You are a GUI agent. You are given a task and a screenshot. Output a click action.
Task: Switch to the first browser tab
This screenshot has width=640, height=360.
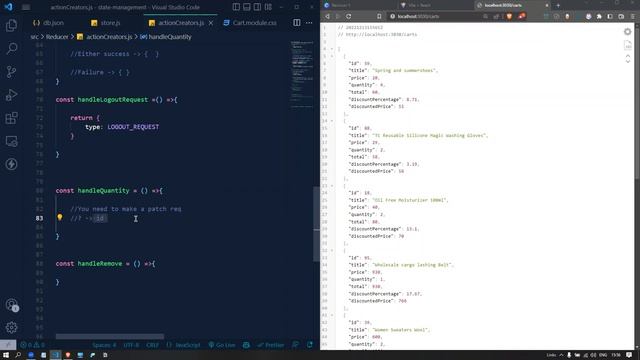(359, 5)
